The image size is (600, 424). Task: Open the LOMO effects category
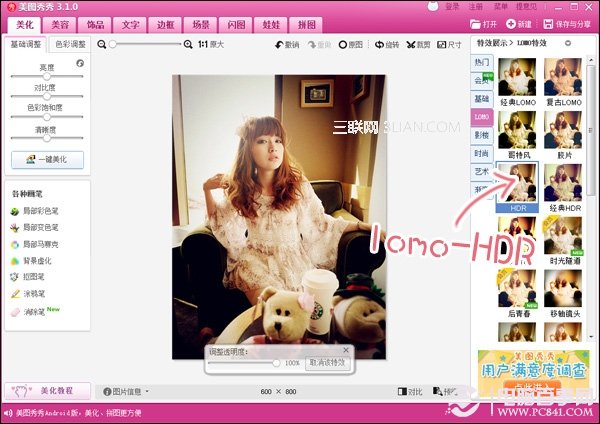(x=482, y=117)
